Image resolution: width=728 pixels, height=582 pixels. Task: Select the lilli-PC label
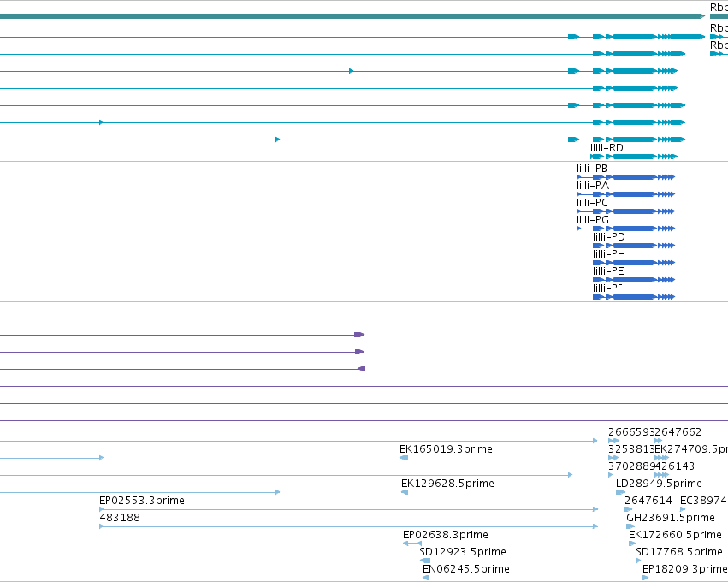pyautogui.click(x=592, y=203)
